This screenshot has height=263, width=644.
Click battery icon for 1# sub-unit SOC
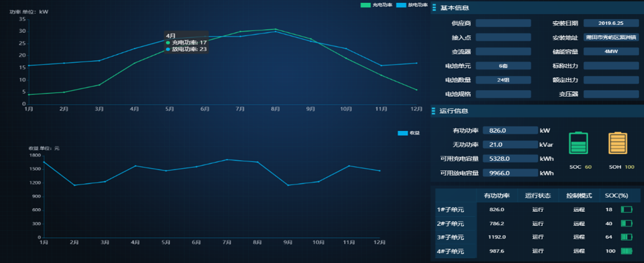point(627,210)
